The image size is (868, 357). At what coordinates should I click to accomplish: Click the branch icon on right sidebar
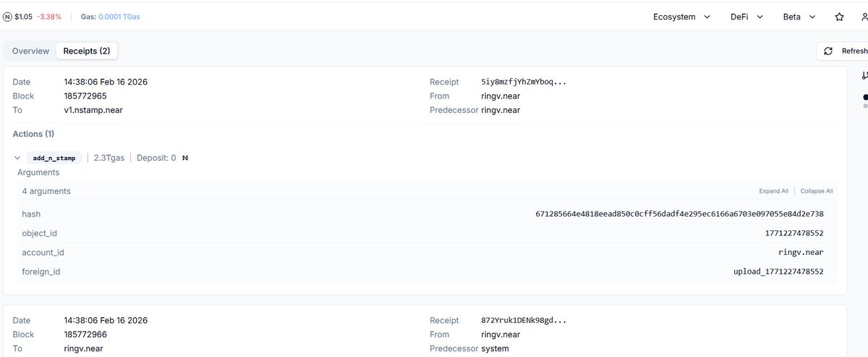point(864,75)
